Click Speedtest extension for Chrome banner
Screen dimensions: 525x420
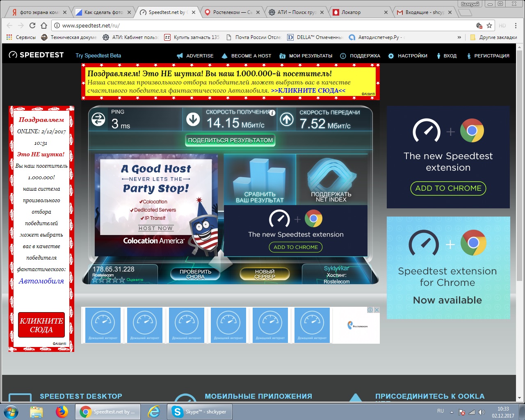coord(448,268)
